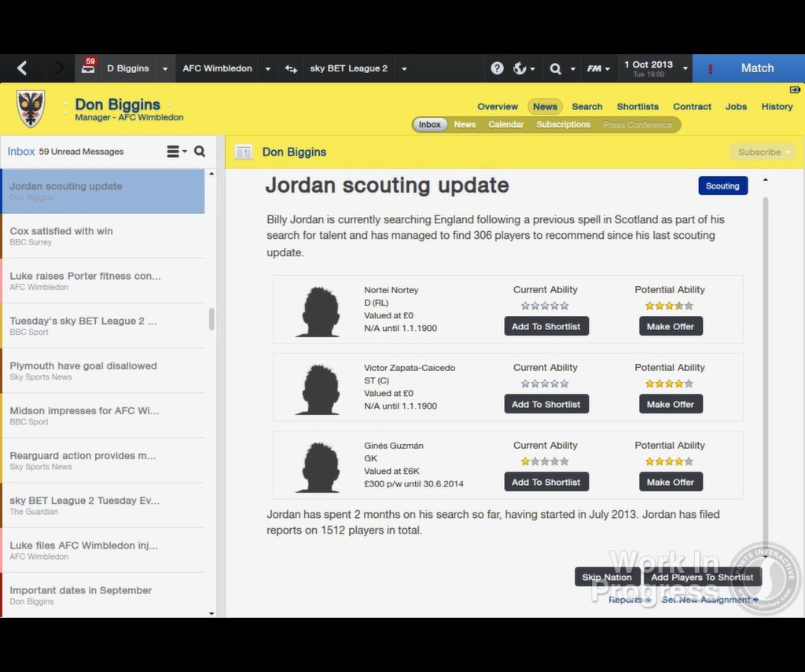This screenshot has width=805, height=672.
Task: Click the top bar search magnifier
Action: (x=555, y=68)
